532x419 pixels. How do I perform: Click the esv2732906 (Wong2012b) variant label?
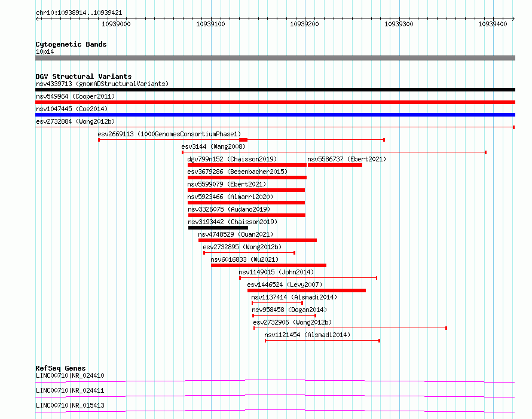coord(292,322)
